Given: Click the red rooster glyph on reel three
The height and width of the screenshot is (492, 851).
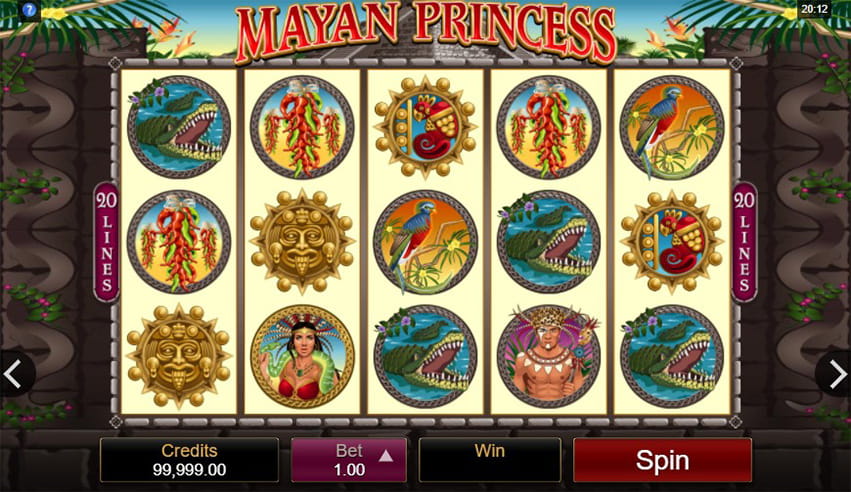Looking at the screenshot, I should [x=426, y=127].
